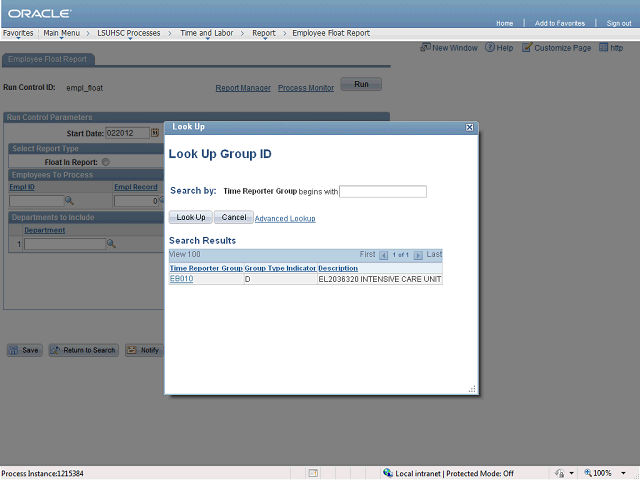Open the Start Date calendar picker icon
The image size is (640, 480).
(x=155, y=133)
